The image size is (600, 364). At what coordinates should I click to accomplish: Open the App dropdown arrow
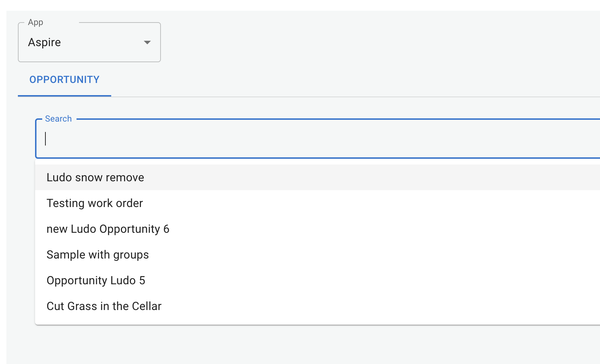pyautogui.click(x=147, y=43)
